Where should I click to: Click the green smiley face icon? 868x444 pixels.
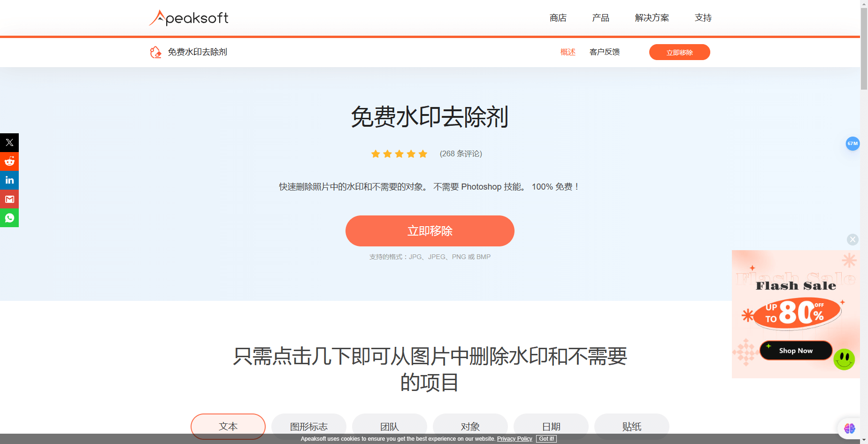[x=844, y=360]
